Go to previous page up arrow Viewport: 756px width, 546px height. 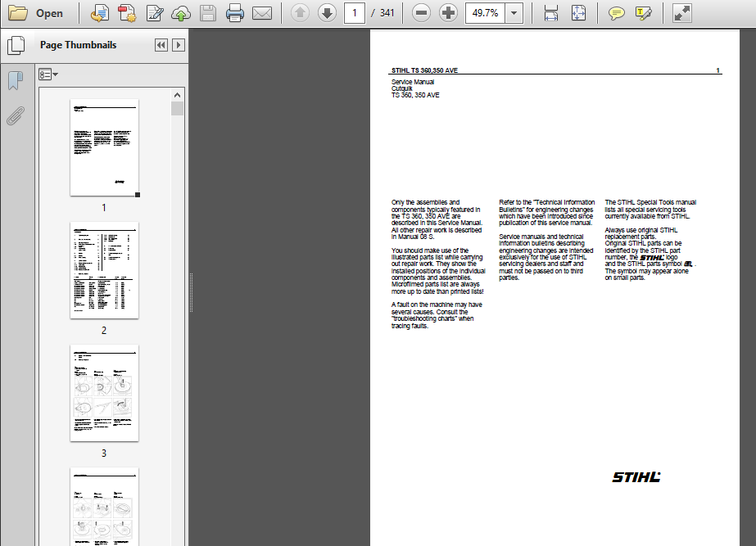(x=300, y=13)
